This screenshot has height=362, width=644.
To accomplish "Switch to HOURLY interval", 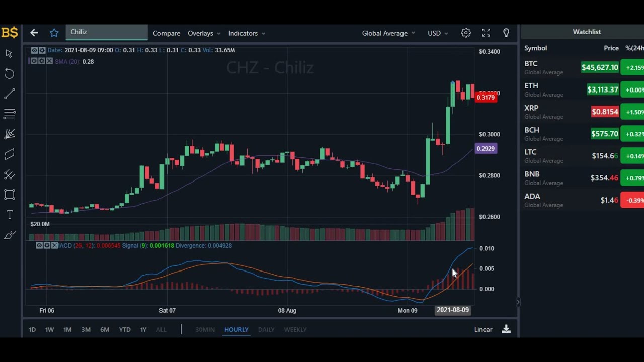I will pyautogui.click(x=236, y=329).
